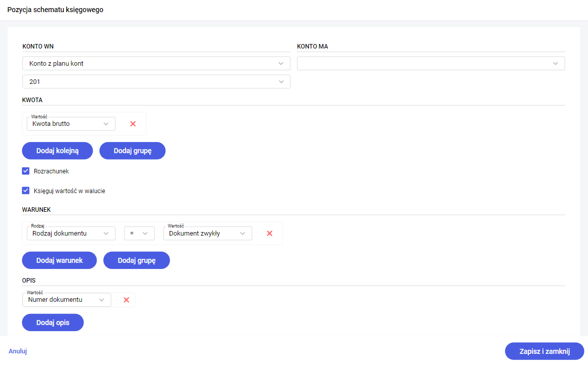This screenshot has height=365, width=588.
Task: Expand the Numer dokumentu description dropdown
Action: point(67,300)
